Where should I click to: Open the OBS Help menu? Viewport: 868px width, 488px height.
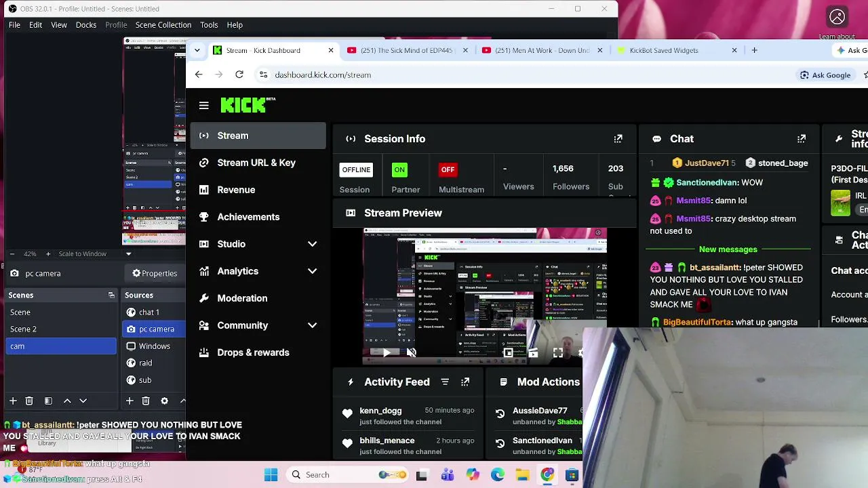coord(235,25)
